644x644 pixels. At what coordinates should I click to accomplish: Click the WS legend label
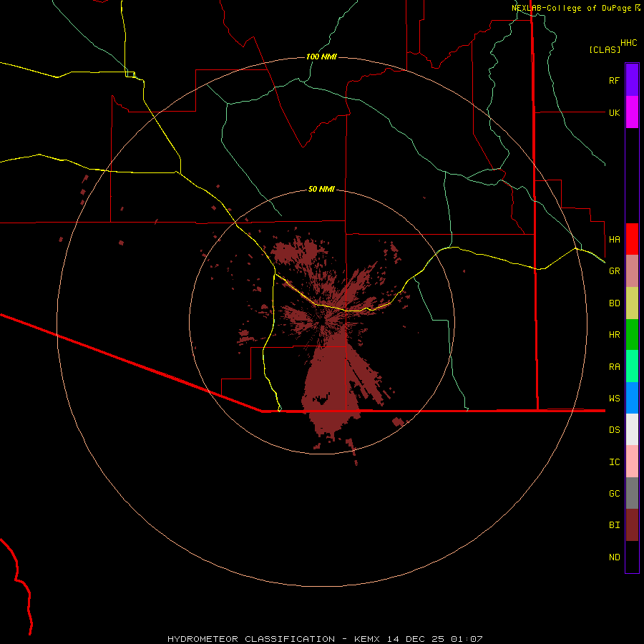click(614, 398)
